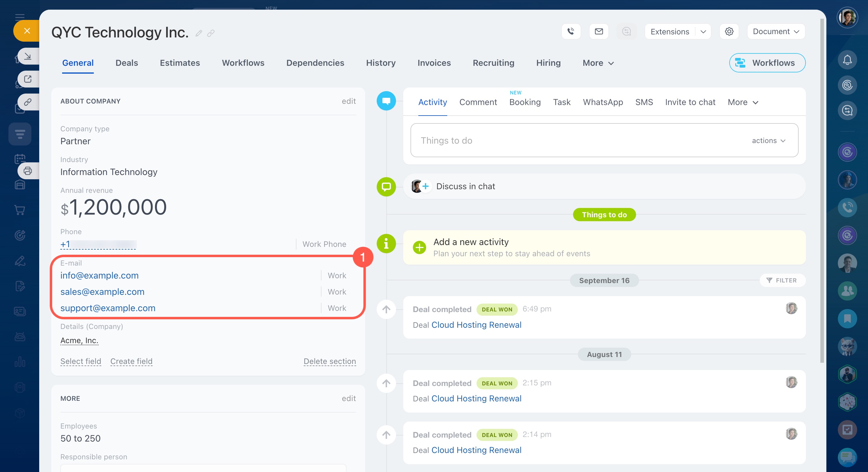Click the FILTER button in timeline

coord(782,280)
